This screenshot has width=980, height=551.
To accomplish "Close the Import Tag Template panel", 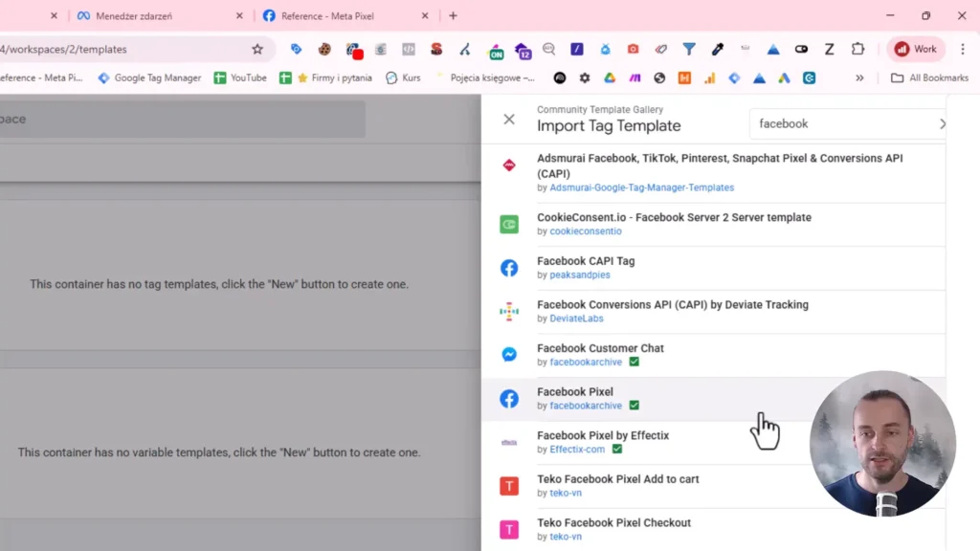I will [x=509, y=120].
